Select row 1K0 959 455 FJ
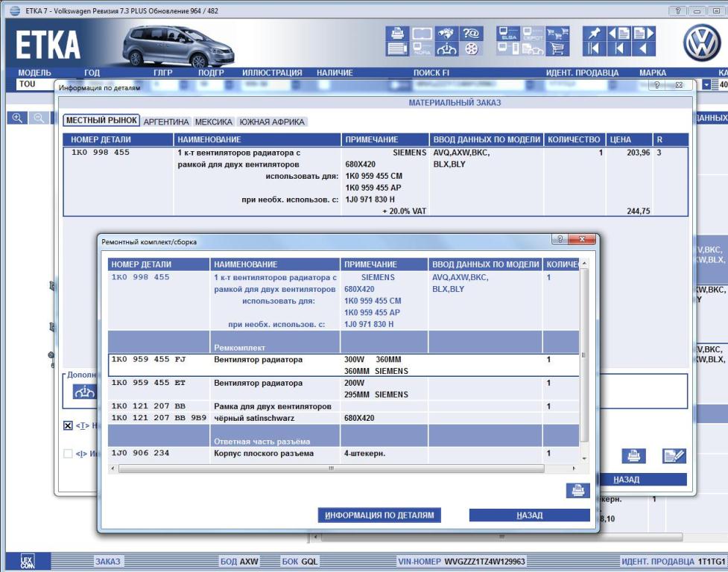Viewport: 728px width, 572px height. coord(344,365)
